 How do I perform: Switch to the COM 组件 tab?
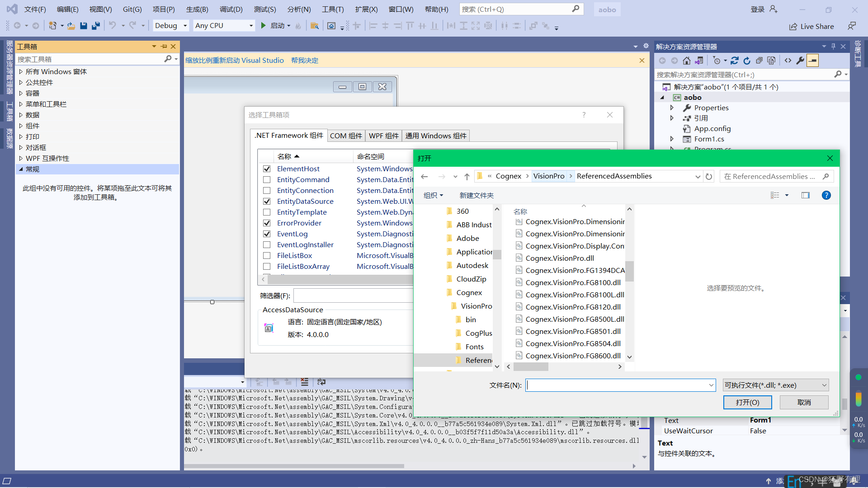coord(346,136)
